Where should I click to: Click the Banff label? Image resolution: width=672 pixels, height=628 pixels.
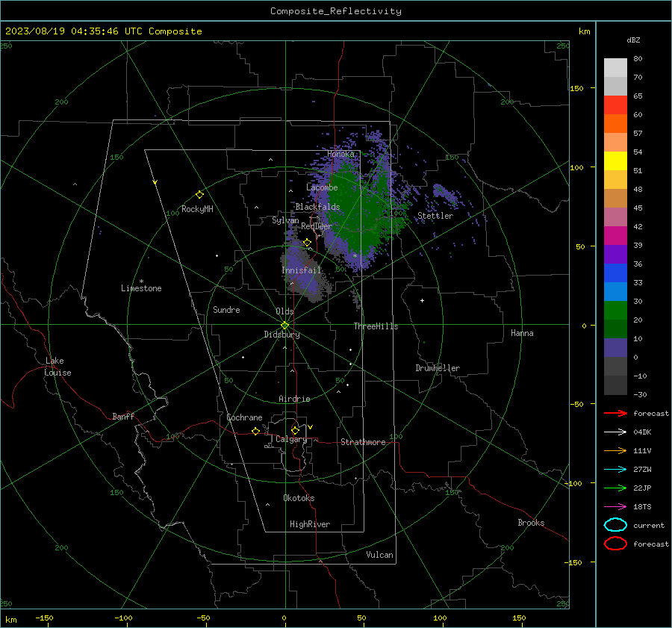[x=123, y=416]
